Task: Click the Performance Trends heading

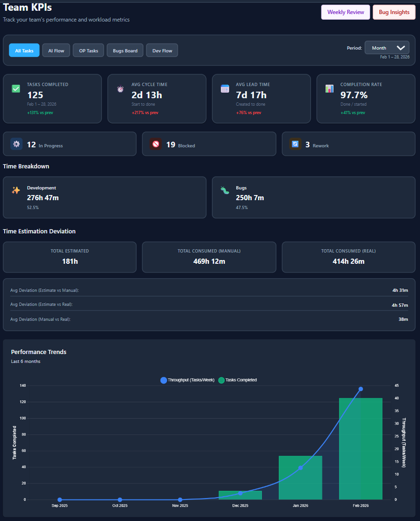Action: point(38,352)
